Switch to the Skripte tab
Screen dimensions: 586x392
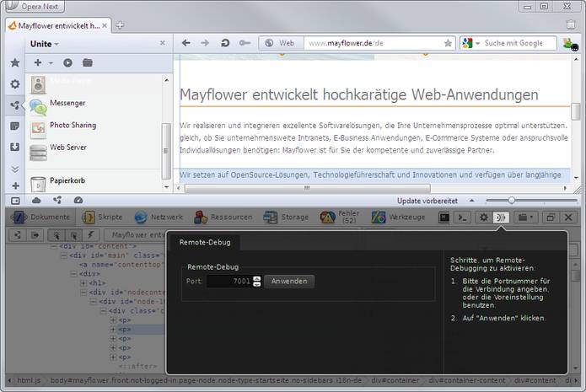(x=102, y=217)
